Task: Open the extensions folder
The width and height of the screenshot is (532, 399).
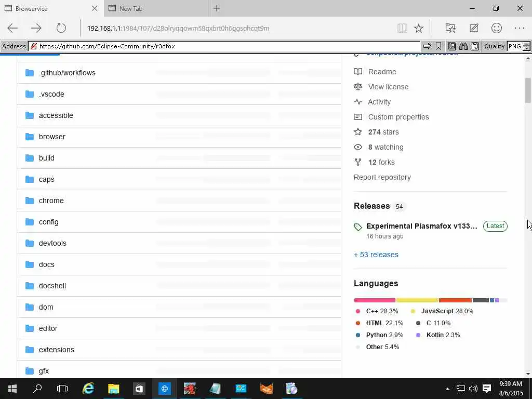Action: (x=56, y=350)
